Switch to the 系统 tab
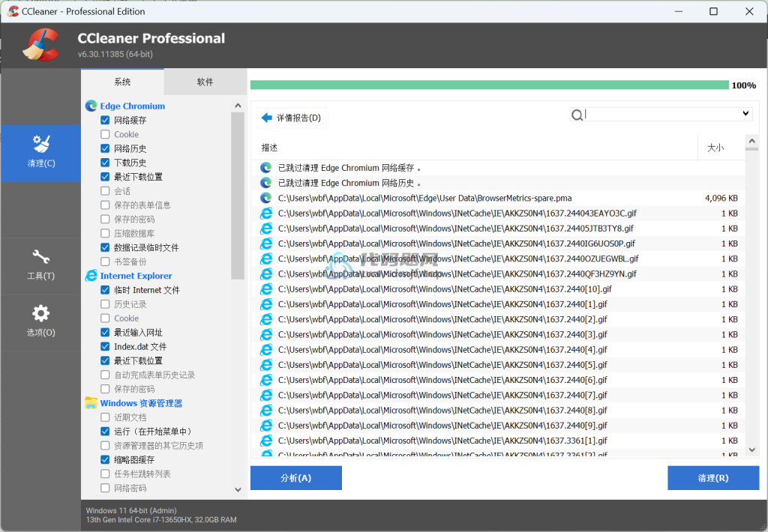 (x=122, y=82)
